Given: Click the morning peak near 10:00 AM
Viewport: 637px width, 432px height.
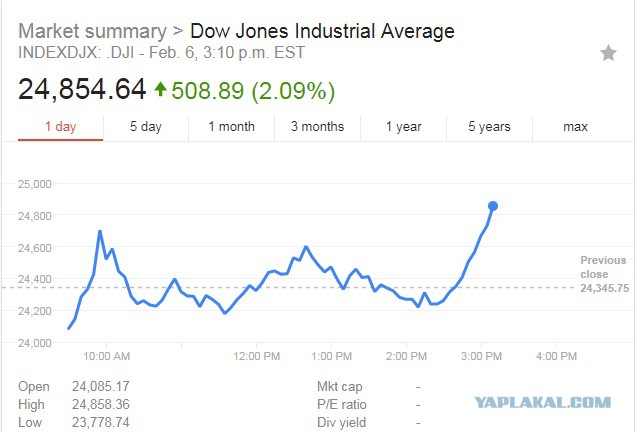Looking at the screenshot, I should point(100,231).
